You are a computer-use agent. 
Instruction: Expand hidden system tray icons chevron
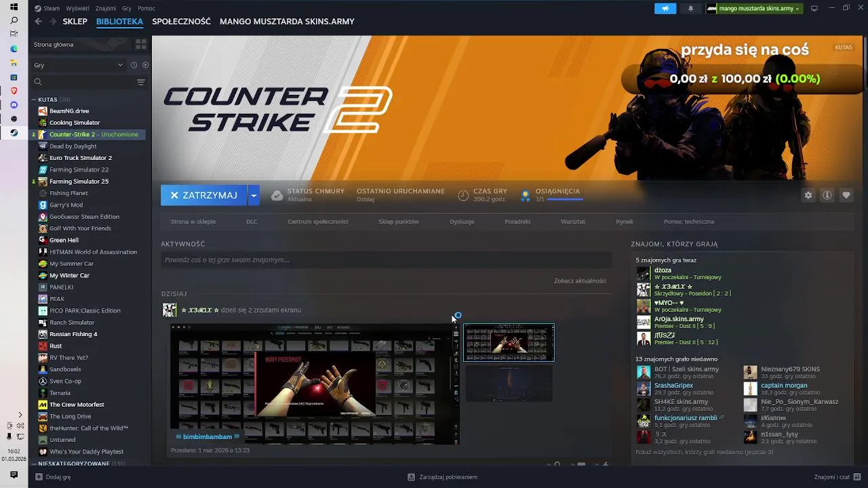click(x=20, y=415)
